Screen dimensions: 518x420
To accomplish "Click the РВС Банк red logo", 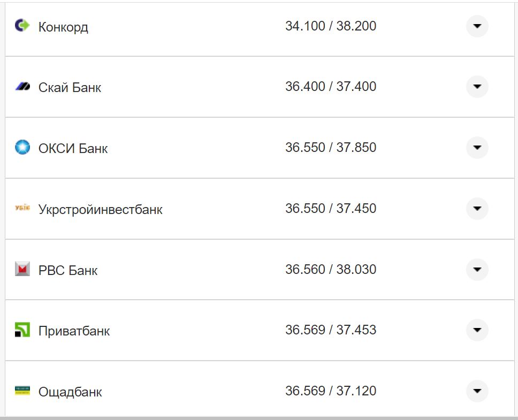I will pyautogui.click(x=22, y=269).
